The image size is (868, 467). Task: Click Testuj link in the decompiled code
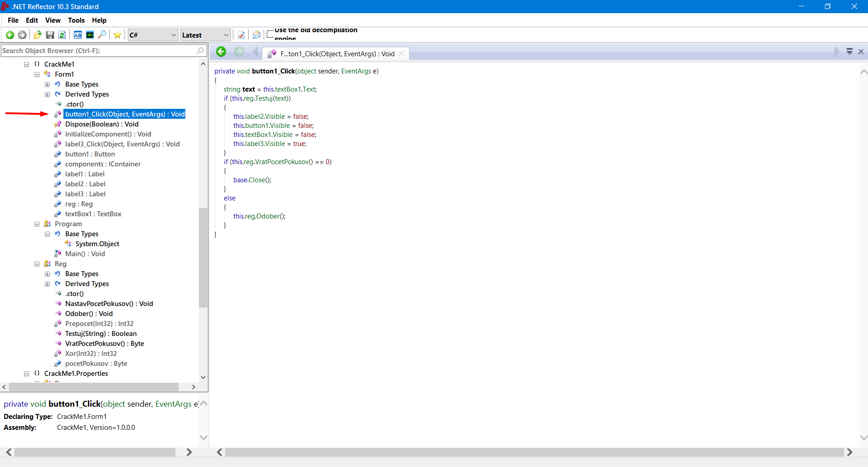click(x=264, y=98)
